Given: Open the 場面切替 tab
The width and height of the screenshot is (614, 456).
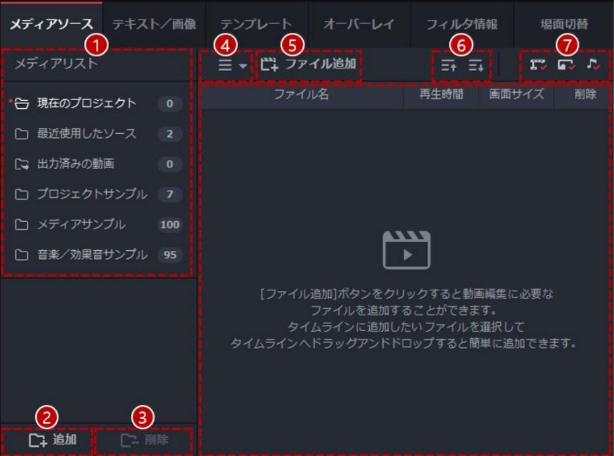Looking at the screenshot, I should [564, 22].
